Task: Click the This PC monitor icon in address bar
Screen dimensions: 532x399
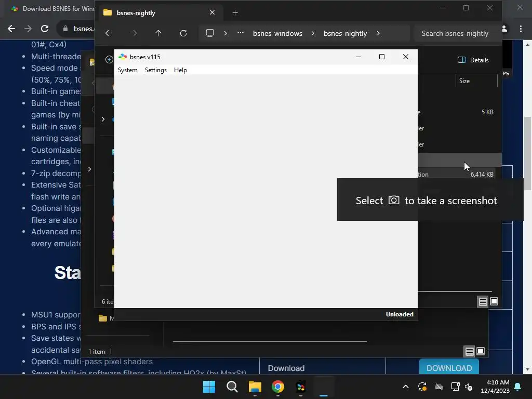Action: pos(210,33)
